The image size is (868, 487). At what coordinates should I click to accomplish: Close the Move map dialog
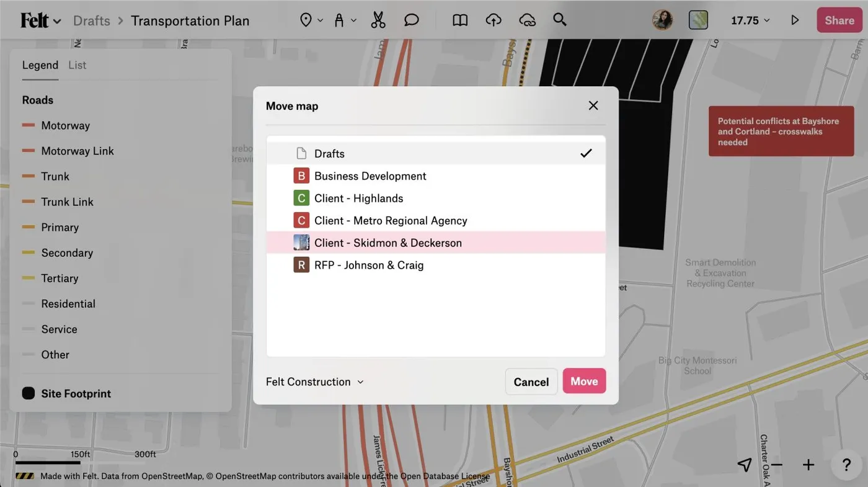593,105
